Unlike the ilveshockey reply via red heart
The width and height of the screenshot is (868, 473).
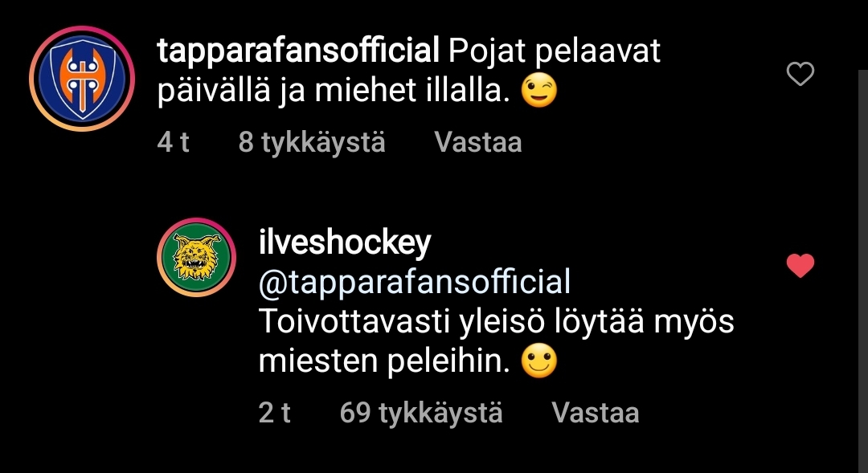click(800, 266)
